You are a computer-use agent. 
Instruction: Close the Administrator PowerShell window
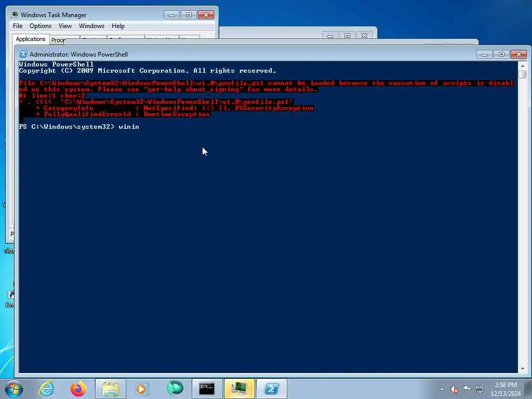tap(519, 54)
